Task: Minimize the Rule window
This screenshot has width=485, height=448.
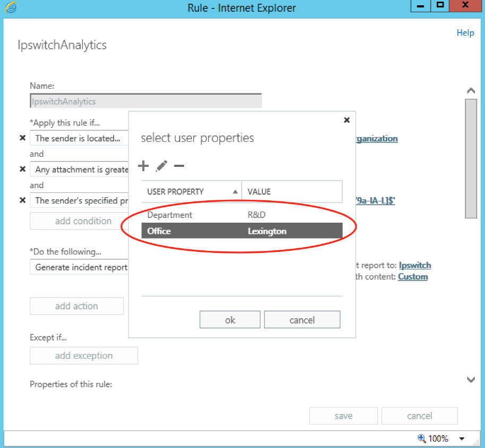Action: (x=420, y=5)
